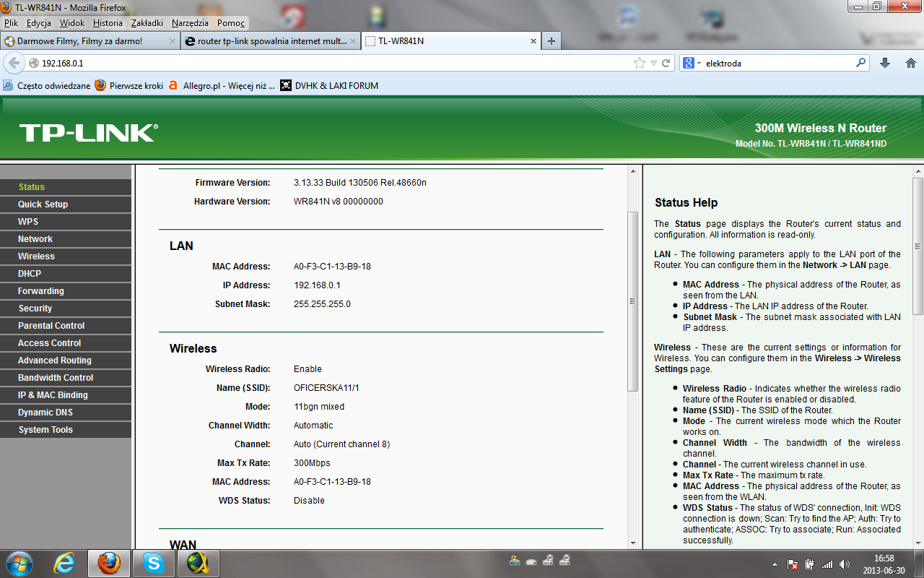Go to the Firefox home page icon

tap(910, 63)
